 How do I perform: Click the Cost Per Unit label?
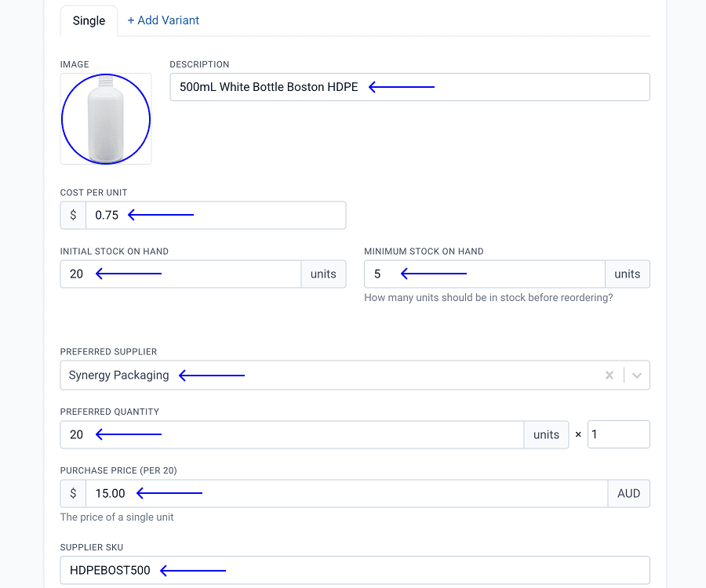click(x=93, y=193)
